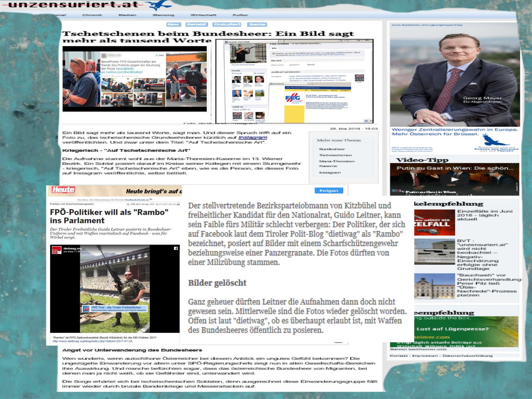Switch to the Diskutiert tab
This screenshot has width=532, height=399.
coord(227,24)
